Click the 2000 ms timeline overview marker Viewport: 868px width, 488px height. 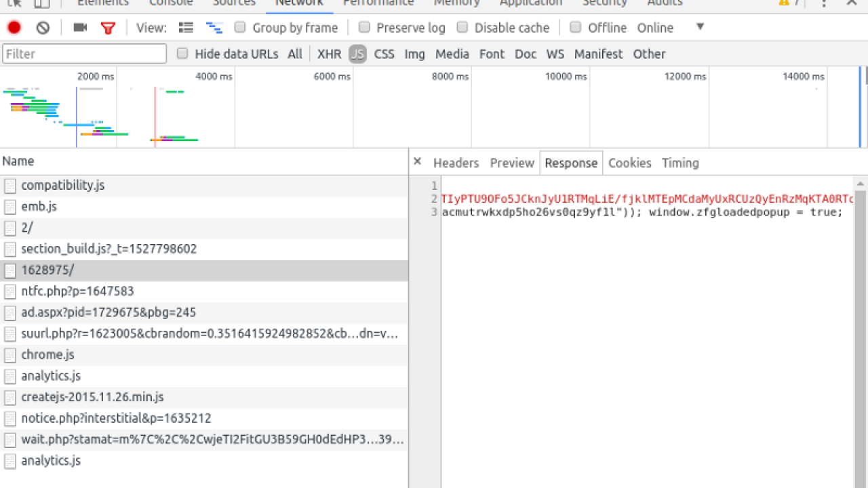[96, 77]
